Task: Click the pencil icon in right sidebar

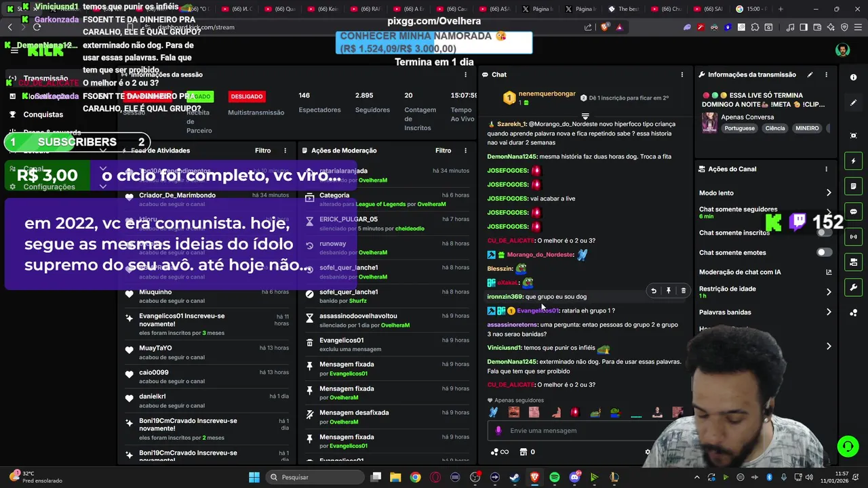Action: tap(853, 103)
